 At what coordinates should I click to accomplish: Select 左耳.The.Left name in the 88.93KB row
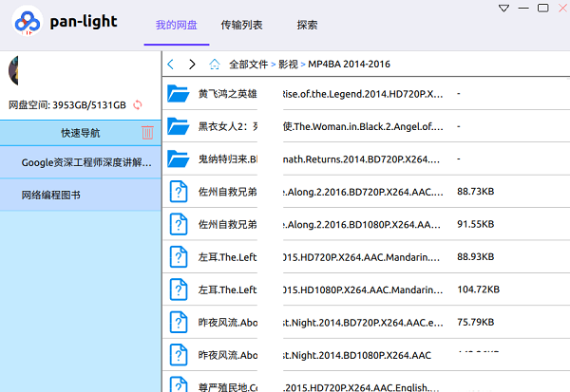[x=228, y=257]
